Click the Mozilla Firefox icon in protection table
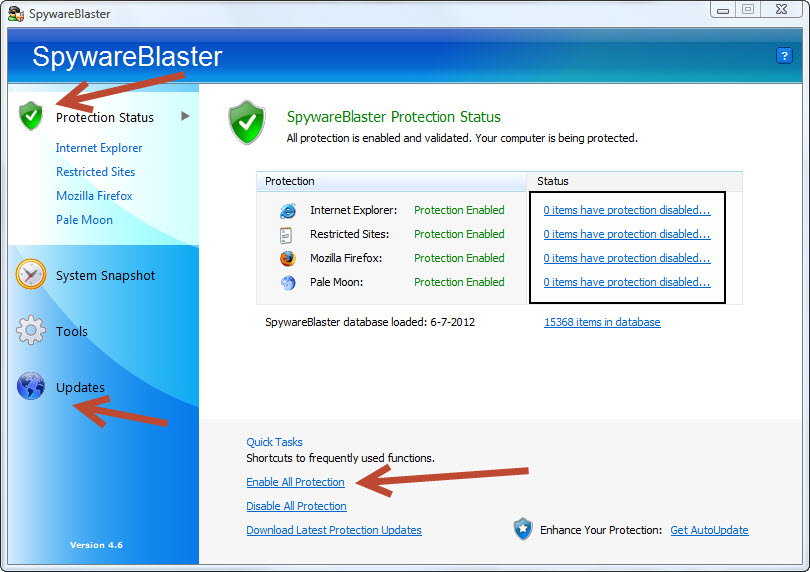Image resolution: width=810 pixels, height=572 pixels. pos(288,258)
